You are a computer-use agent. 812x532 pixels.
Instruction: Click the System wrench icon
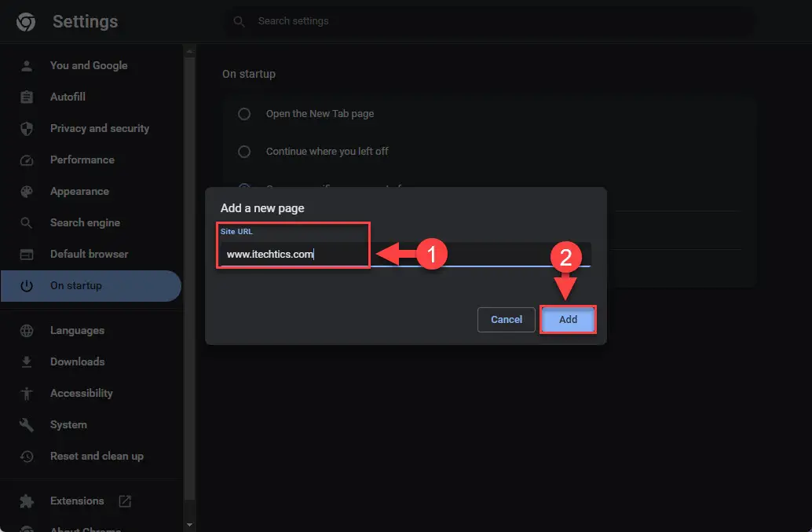tap(27, 425)
